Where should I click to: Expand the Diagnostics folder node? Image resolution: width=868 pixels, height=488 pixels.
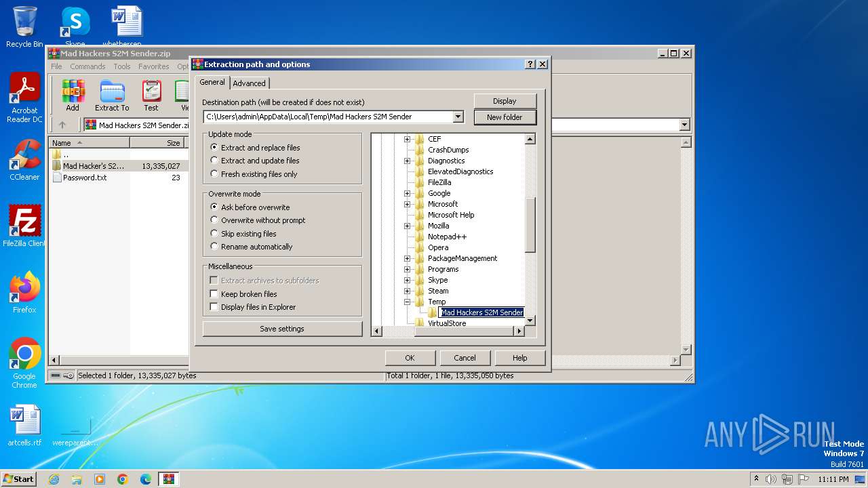[x=408, y=161]
